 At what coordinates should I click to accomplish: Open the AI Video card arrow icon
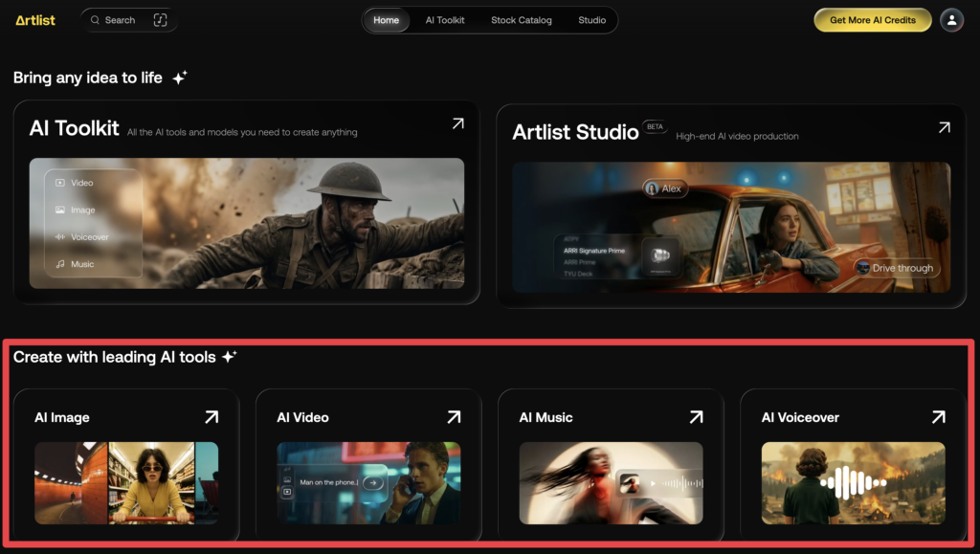pyautogui.click(x=454, y=417)
